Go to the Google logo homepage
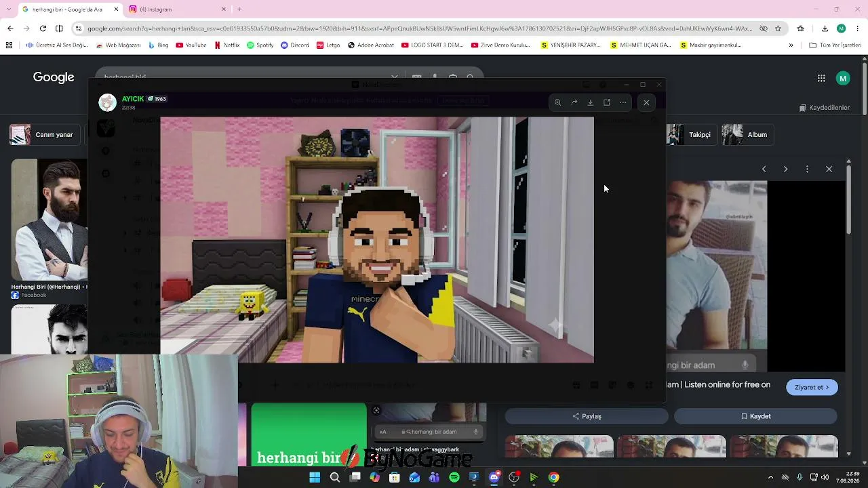 click(x=54, y=77)
